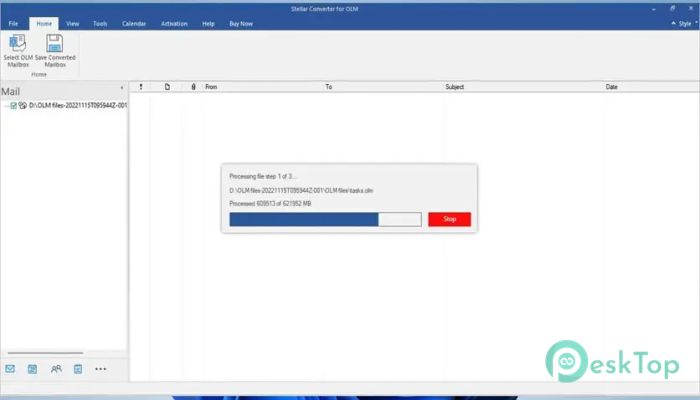Toggle the checkbox for the OLM files node
The image size is (700, 400).
pos(13,105)
